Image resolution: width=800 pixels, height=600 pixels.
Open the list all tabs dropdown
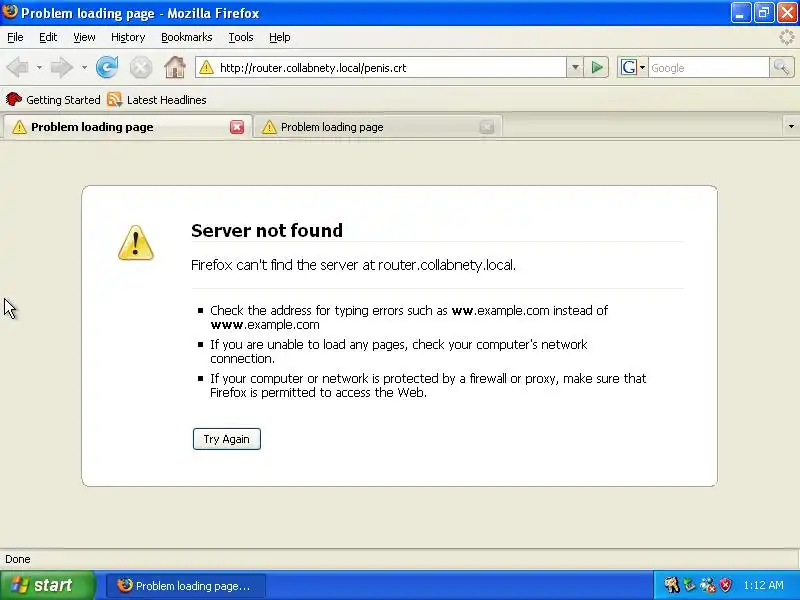click(x=791, y=126)
